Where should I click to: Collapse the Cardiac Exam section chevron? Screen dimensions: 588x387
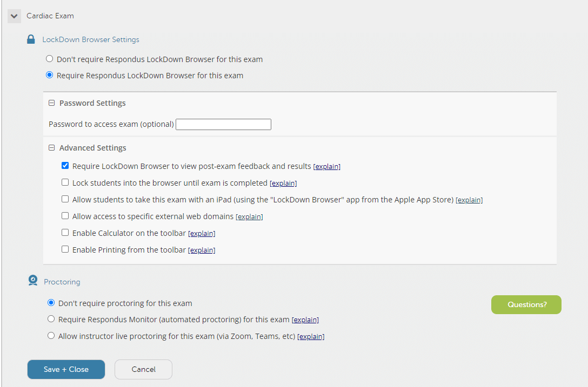(14, 16)
